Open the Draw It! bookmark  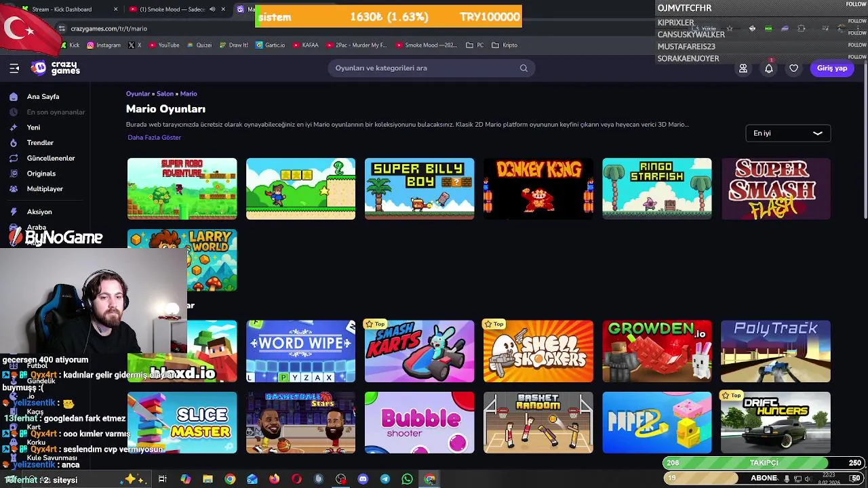point(234,45)
